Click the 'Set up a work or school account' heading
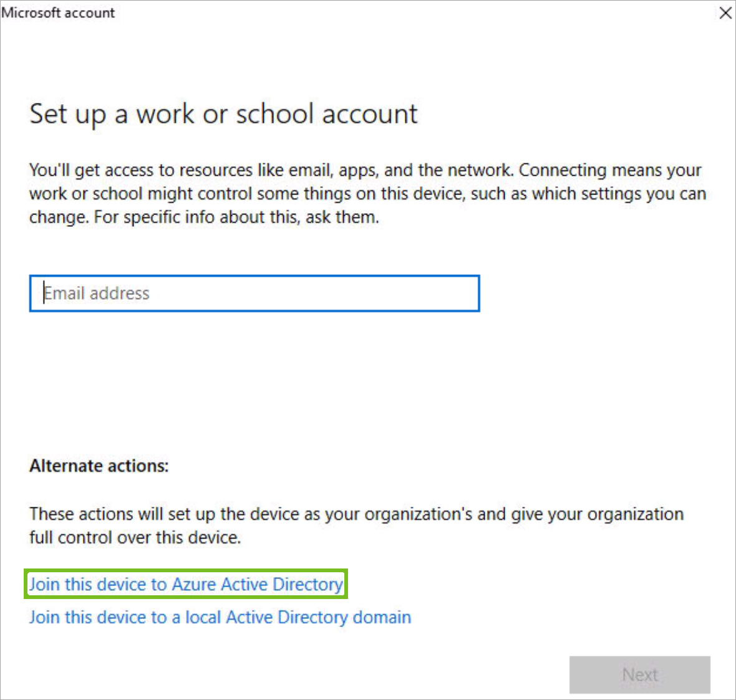Image resolution: width=736 pixels, height=700 pixels. pos(223,114)
